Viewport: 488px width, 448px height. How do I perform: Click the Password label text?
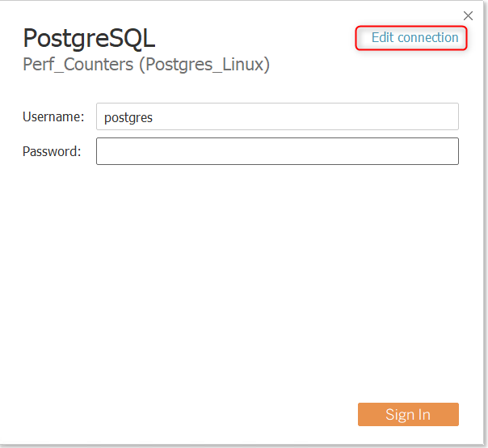tap(52, 151)
